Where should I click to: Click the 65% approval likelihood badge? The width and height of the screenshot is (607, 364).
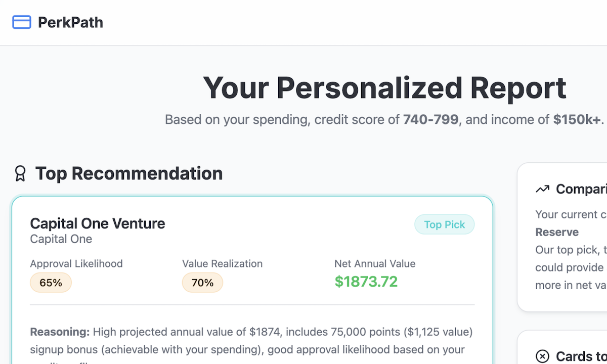(x=51, y=283)
